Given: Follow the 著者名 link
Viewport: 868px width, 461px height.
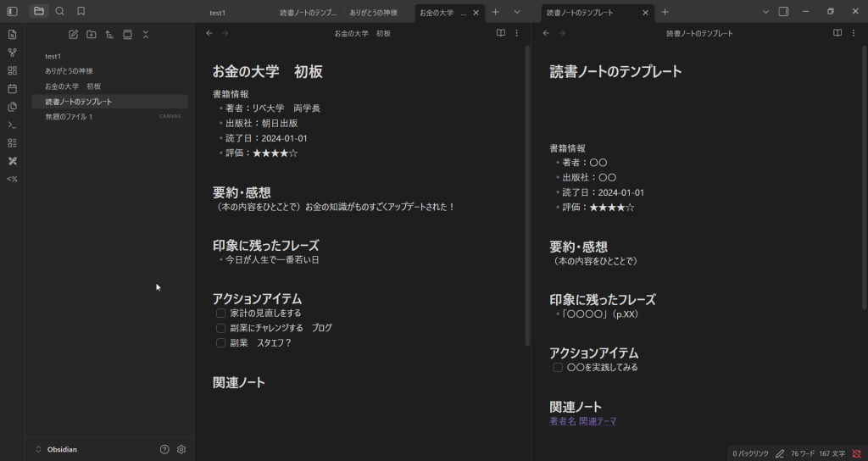Looking at the screenshot, I should click(563, 421).
